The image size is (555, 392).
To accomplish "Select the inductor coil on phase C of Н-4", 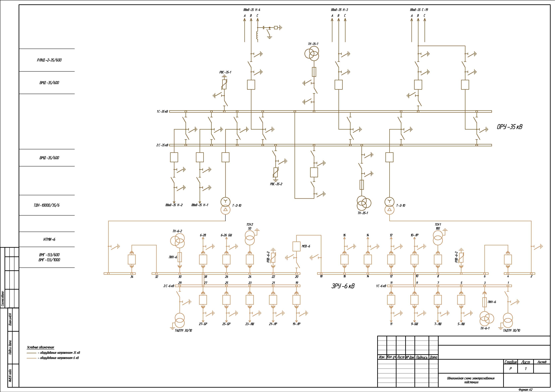I will point(257,35).
